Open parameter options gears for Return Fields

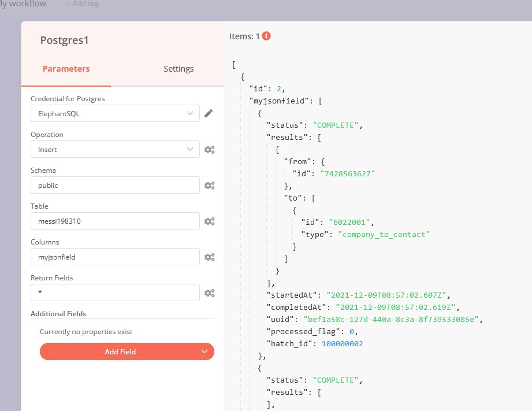point(209,293)
